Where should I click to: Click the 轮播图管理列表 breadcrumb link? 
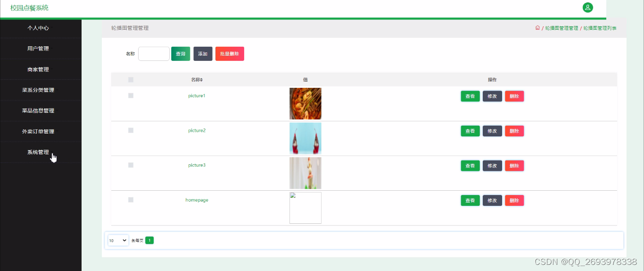coord(600,28)
